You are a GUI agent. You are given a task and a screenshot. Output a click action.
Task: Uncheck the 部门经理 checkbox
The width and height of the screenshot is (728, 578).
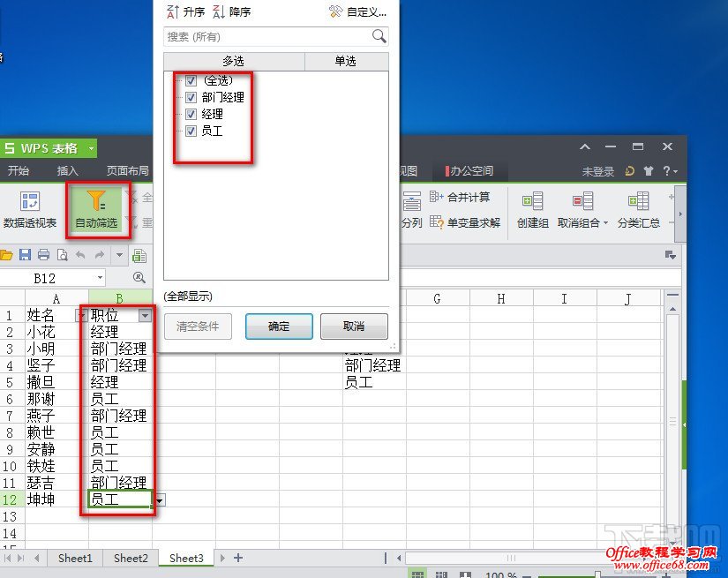click(191, 97)
